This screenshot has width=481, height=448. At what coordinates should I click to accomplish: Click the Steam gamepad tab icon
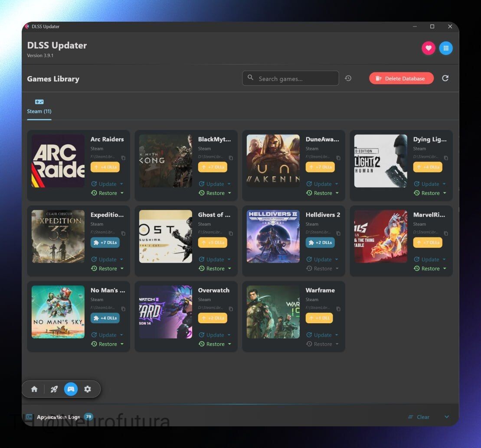pos(39,102)
